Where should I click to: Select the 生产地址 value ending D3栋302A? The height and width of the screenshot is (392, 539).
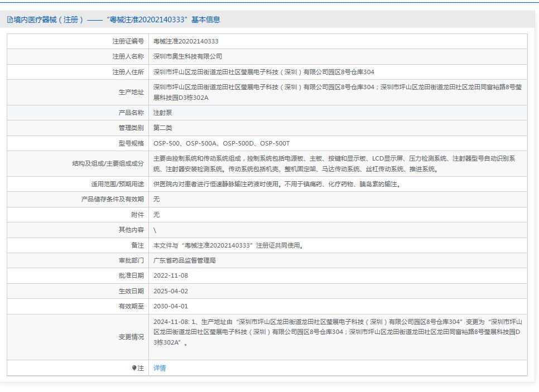(338, 92)
